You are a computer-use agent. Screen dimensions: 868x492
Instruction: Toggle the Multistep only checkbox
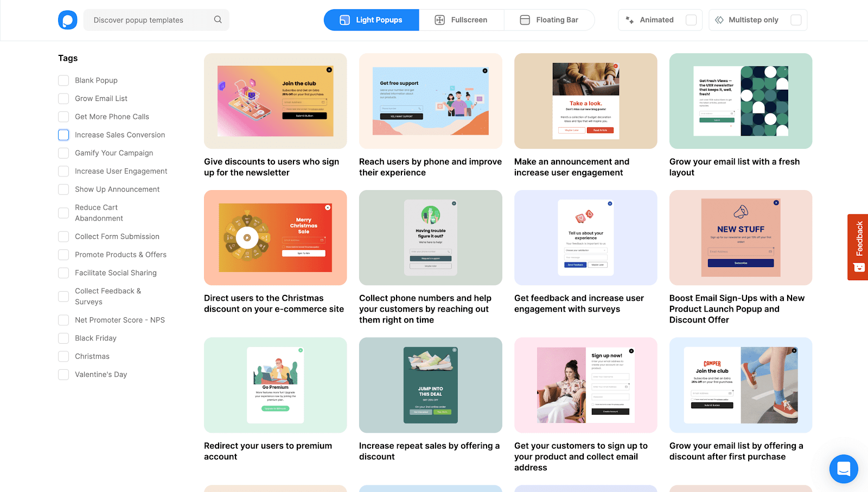point(796,20)
